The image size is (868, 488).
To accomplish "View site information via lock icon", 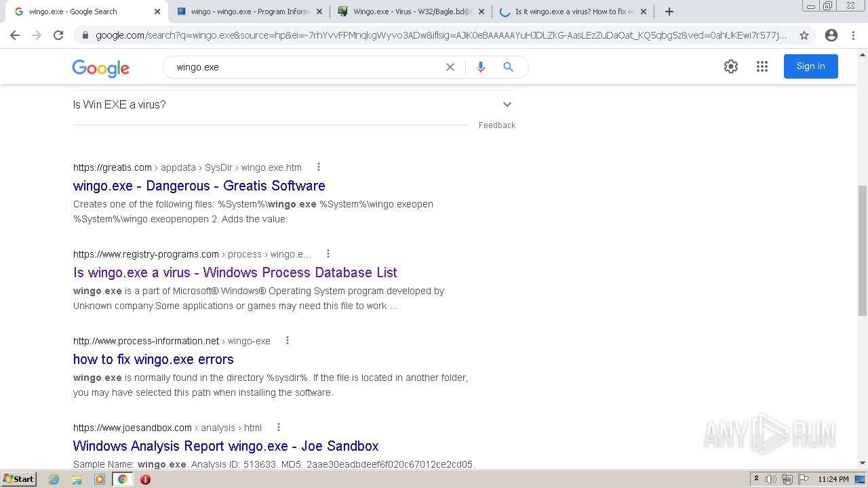I will [x=85, y=35].
